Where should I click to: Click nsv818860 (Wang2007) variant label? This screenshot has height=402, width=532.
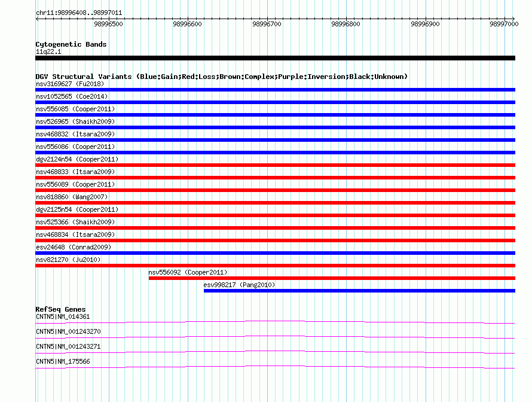[x=72, y=197]
